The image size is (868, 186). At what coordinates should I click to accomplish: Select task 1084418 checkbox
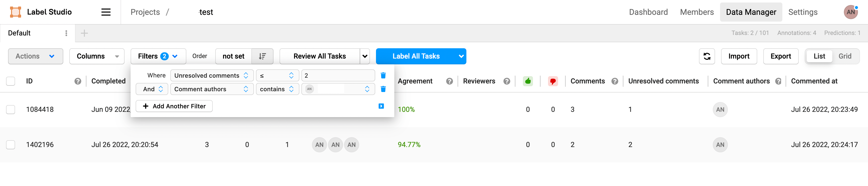[11, 110]
